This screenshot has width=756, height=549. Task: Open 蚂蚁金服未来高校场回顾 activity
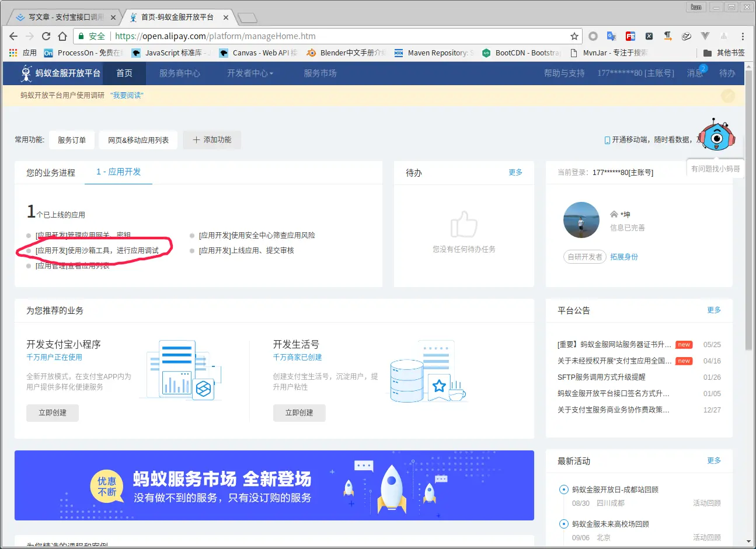[x=611, y=524]
